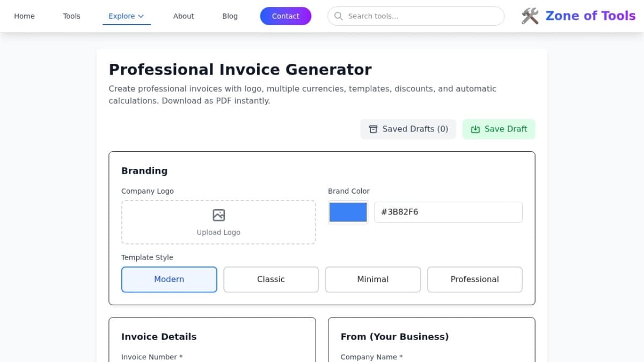Click the image icon in Upload Logo area

pos(218,215)
